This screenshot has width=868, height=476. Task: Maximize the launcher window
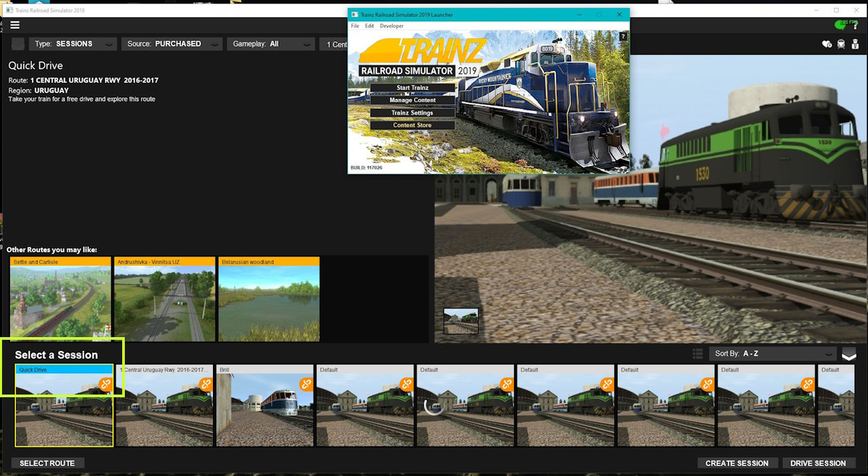tap(599, 15)
